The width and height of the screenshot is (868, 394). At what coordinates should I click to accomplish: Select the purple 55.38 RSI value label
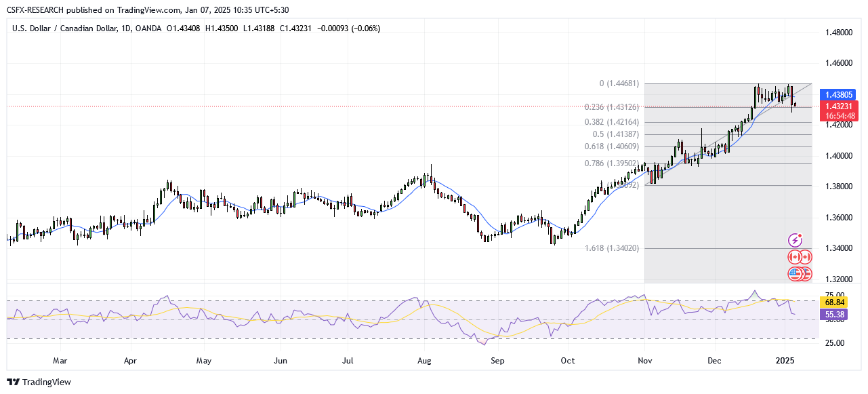tap(833, 315)
